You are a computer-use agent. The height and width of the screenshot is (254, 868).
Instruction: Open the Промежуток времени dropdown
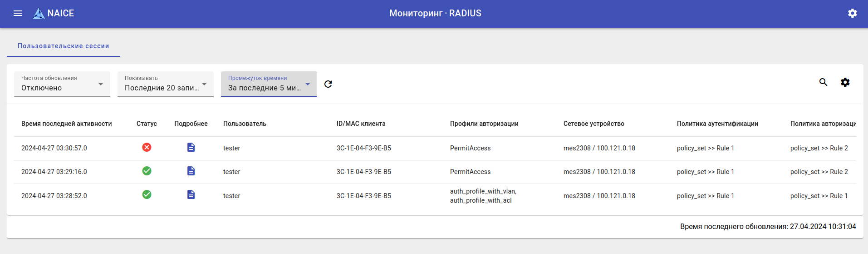tap(269, 84)
